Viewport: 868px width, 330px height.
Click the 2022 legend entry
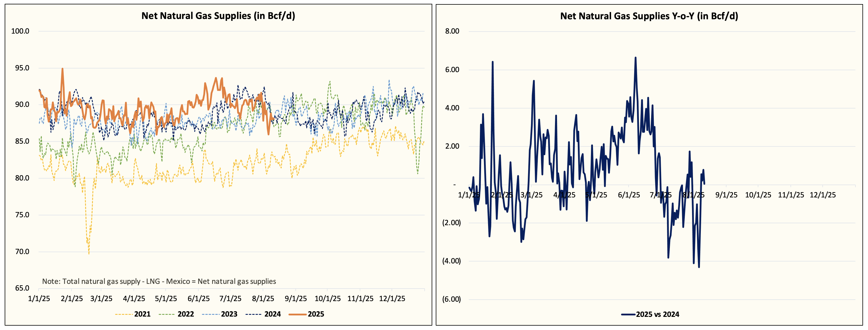(x=185, y=314)
